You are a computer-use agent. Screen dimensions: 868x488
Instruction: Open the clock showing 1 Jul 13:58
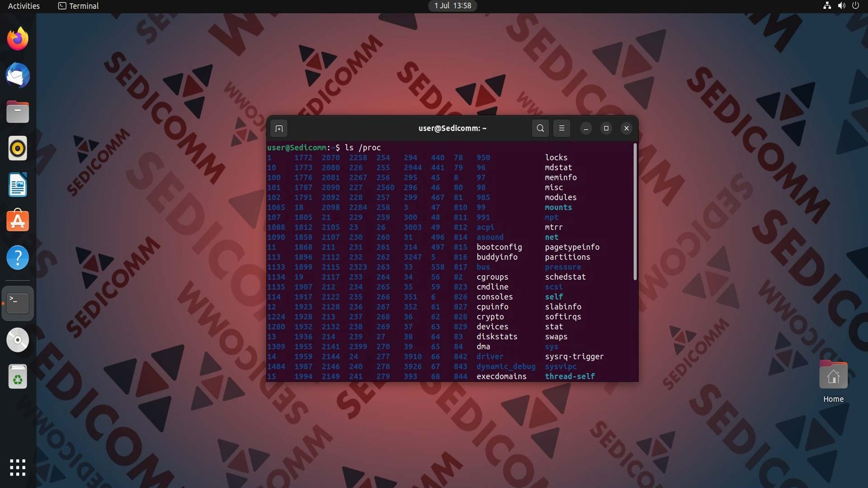pos(453,6)
